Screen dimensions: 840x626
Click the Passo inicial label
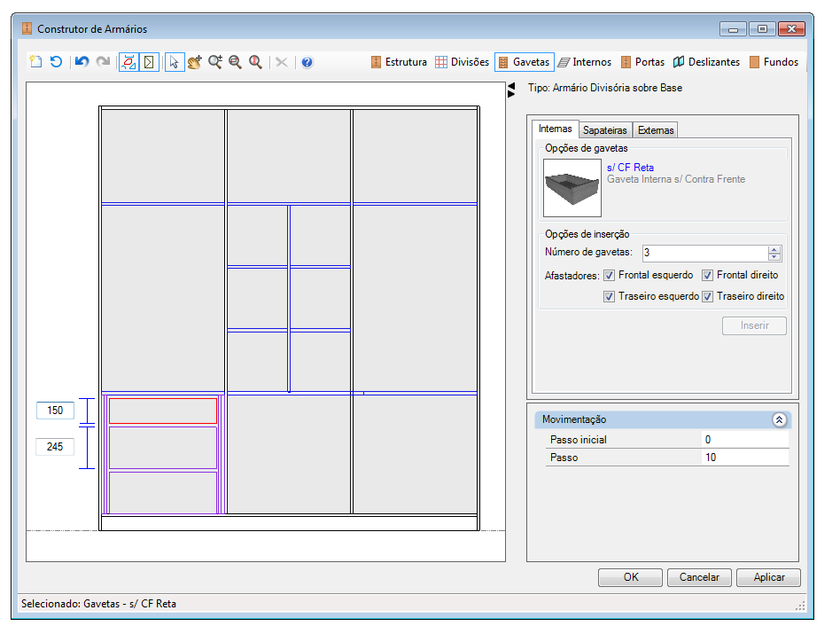[x=578, y=440]
